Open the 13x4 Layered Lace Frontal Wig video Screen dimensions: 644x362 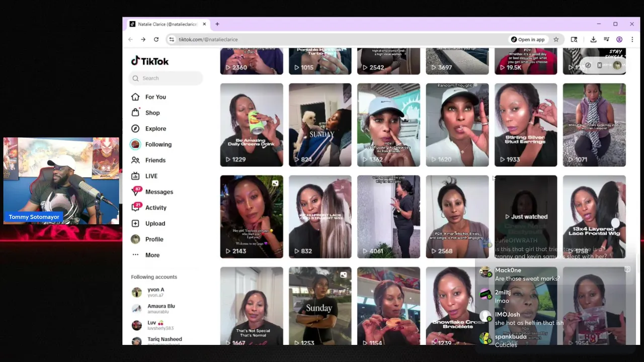point(594,217)
